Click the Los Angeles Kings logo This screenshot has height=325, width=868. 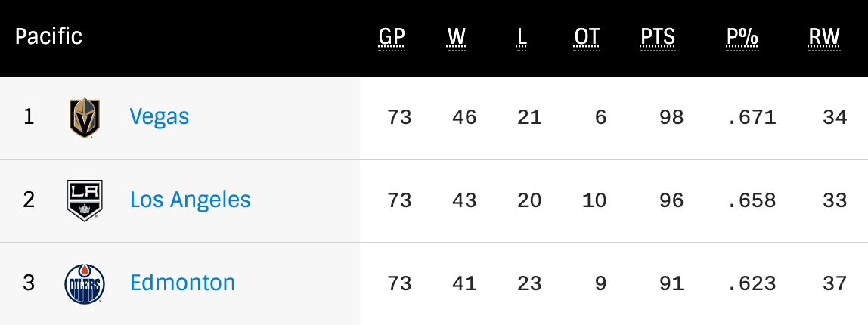point(85,200)
